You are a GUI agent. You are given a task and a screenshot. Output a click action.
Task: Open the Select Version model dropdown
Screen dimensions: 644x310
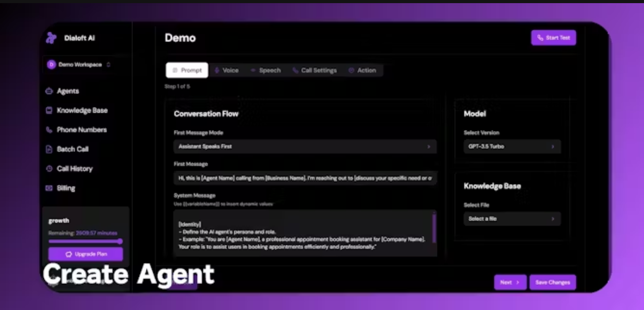coord(512,147)
